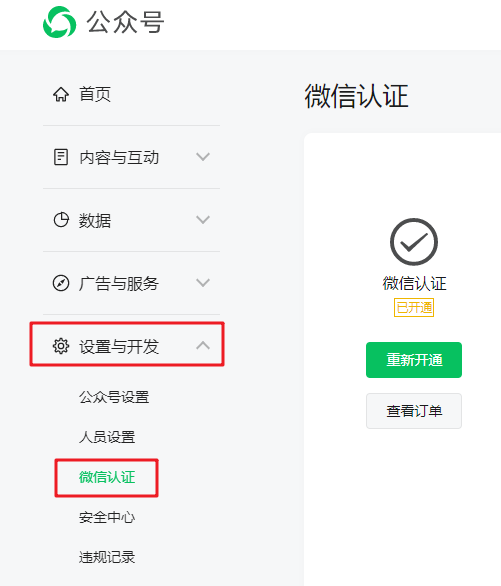501x586 pixels.
Task: Click the pie chart icon for 数据
Action: tap(61, 220)
